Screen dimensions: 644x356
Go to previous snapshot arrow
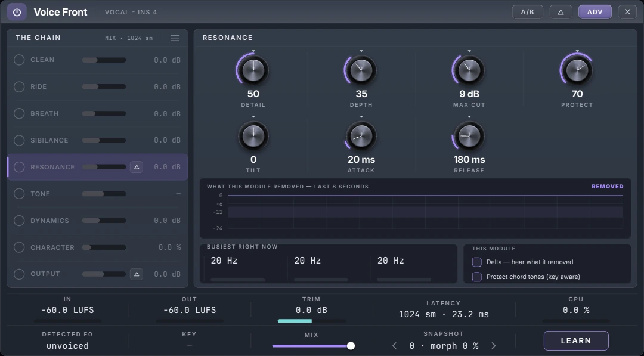click(394, 346)
